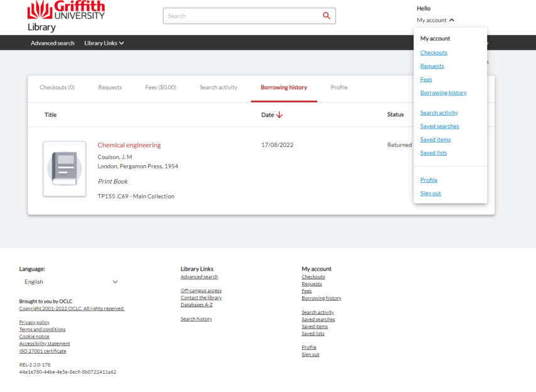Open Saved lists in the account menu
This screenshot has height=392, width=536.
coord(433,153)
